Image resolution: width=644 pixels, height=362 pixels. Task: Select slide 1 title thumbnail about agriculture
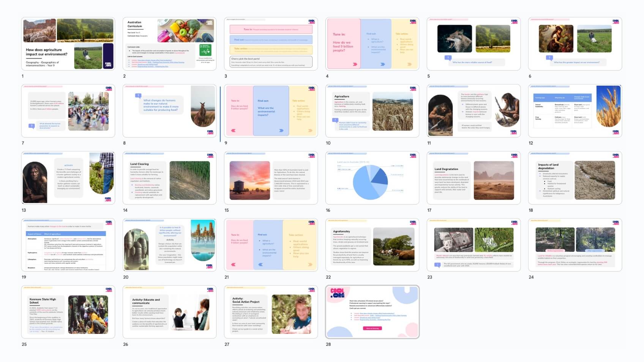point(68,44)
